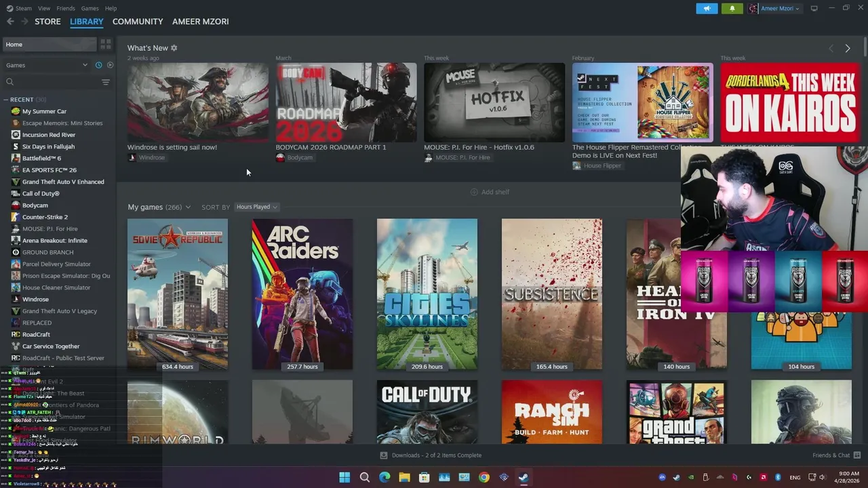868x488 pixels.
Task: Go back with the navigation arrow
Action: (10, 22)
